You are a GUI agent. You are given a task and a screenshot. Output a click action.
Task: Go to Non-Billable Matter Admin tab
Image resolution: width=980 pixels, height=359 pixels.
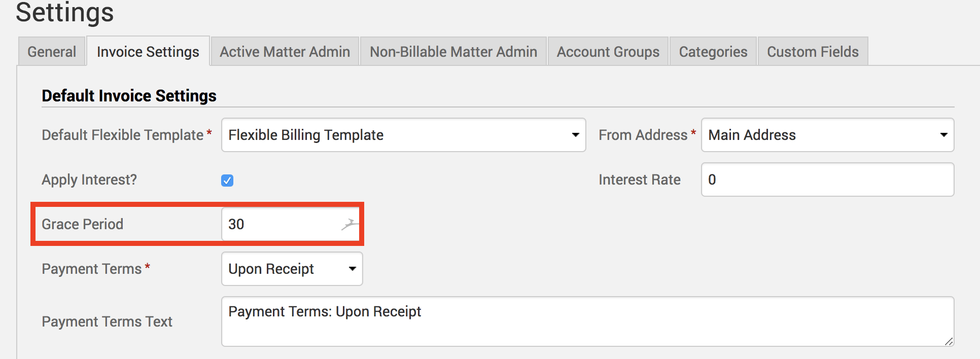point(453,52)
